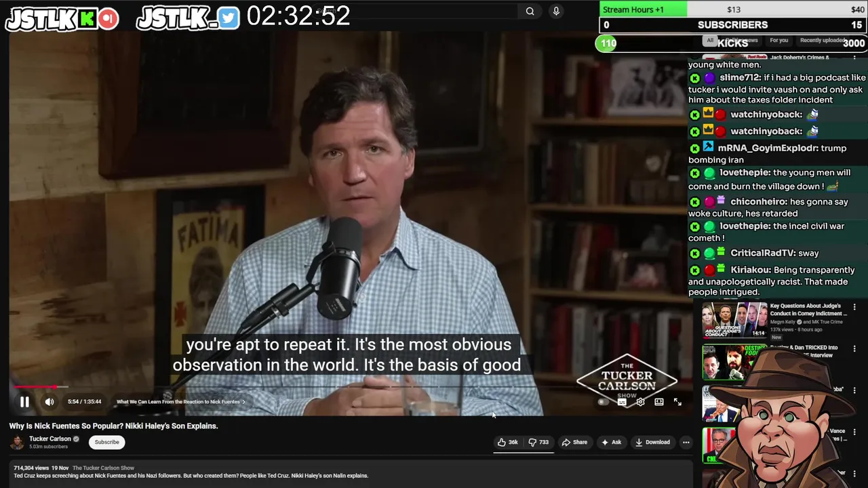Open 'Key Questions About Judge's Conduct in Comey Indictment' title

[808, 310]
